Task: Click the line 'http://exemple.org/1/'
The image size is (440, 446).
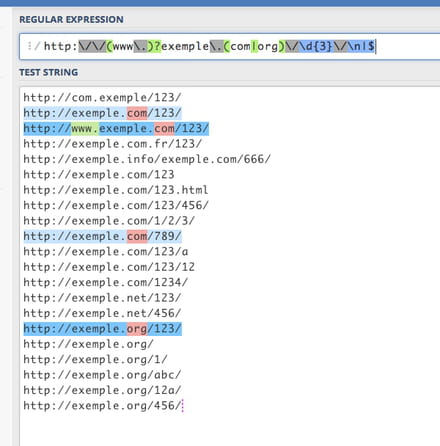Action: [95, 359]
